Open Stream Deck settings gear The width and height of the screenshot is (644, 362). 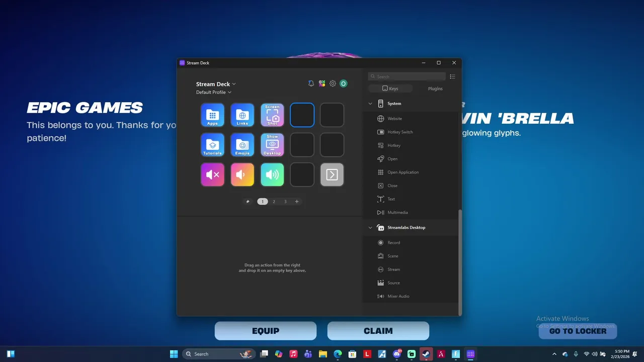point(333,83)
